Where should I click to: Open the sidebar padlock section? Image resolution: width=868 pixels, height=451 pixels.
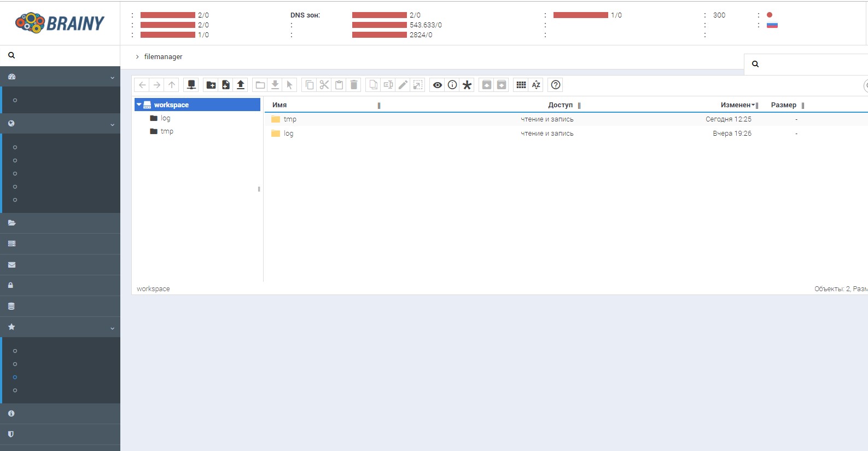(60, 285)
